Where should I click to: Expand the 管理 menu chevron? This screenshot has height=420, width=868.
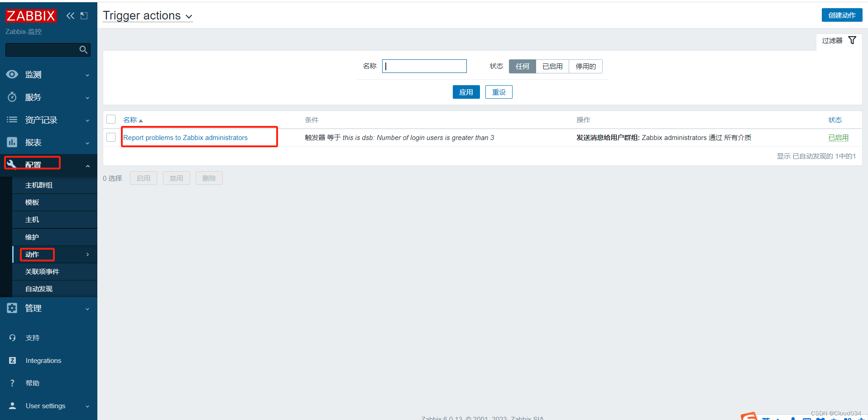pyautogui.click(x=87, y=309)
